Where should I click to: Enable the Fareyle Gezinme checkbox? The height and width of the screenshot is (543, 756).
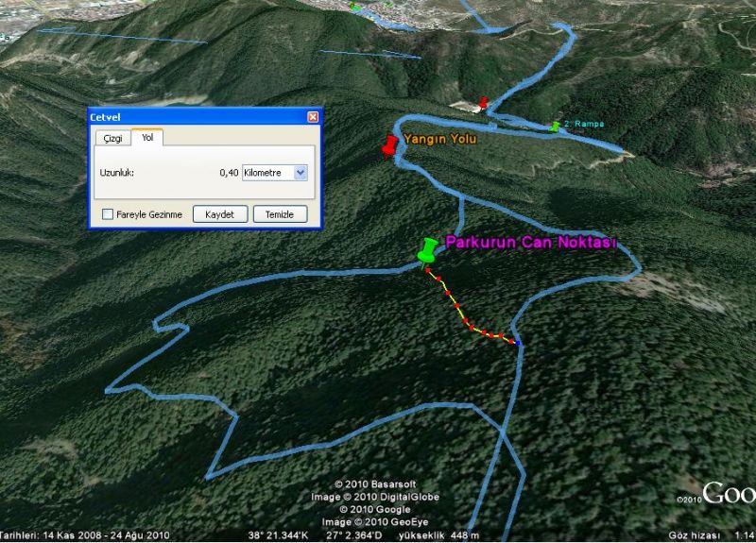coord(108,214)
